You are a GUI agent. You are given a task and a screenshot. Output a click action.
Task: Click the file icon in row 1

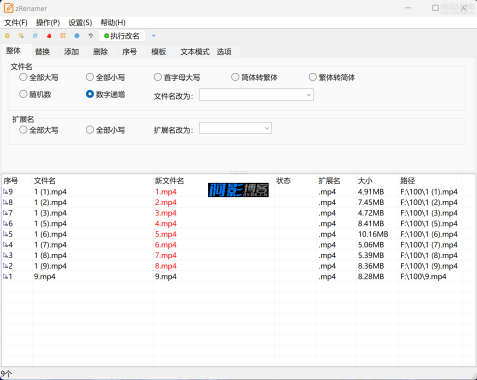pos(5,277)
